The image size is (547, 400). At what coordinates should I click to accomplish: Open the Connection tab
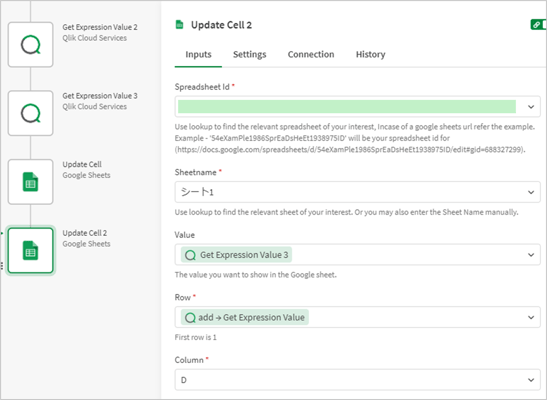coord(311,54)
